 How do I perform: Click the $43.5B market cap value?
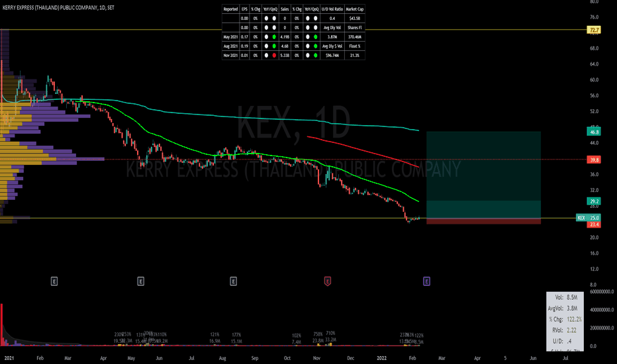(355, 19)
